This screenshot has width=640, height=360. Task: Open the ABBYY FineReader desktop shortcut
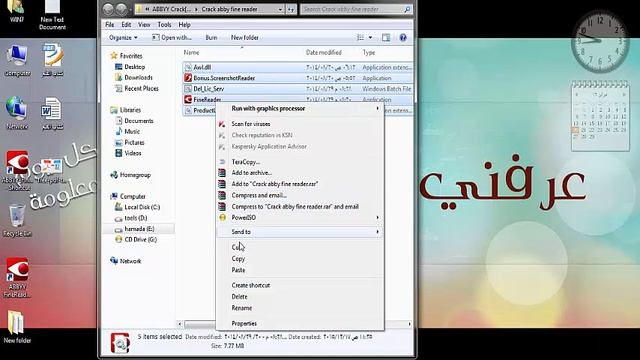click(x=17, y=278)
